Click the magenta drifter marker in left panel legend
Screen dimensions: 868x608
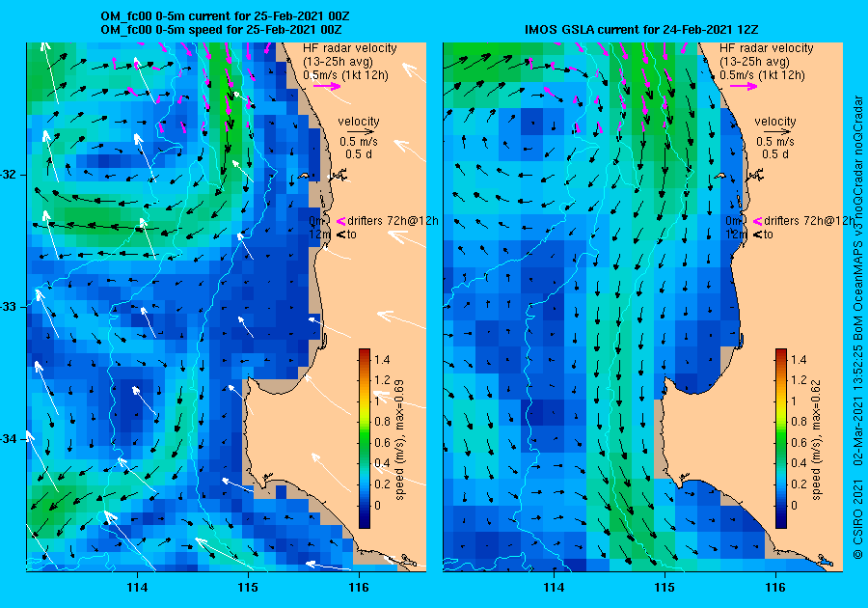(341, 221)
